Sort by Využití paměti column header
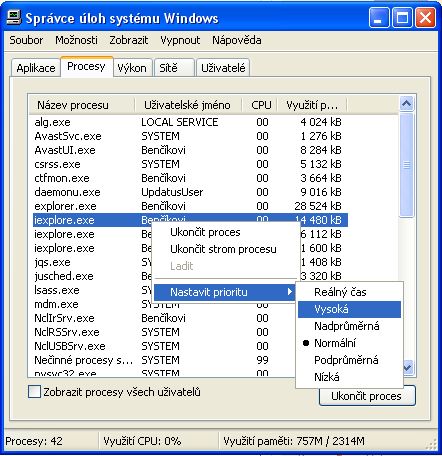The width and height of the screenshot is (442, 456). click(312, 105)
